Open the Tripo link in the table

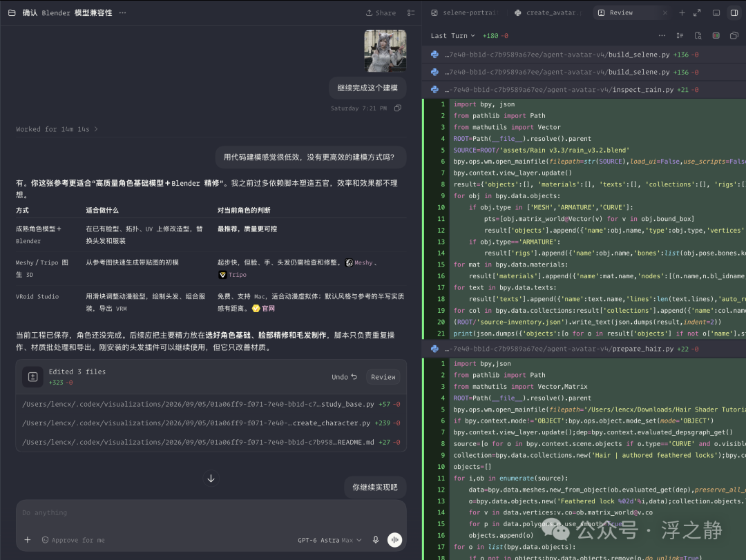(233, 275)
